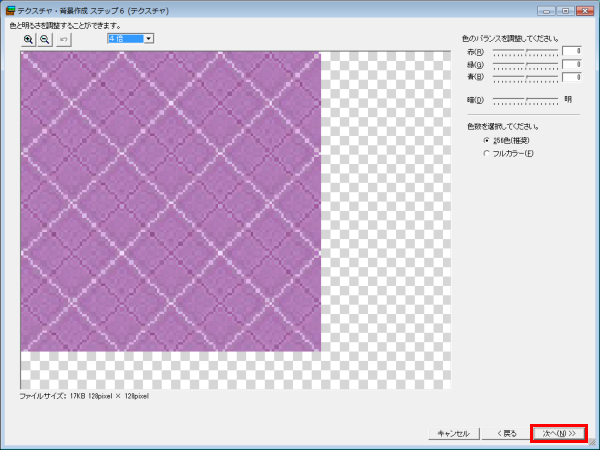
Task: Click the application icon in title bar
Action: (x=9, y=9)
